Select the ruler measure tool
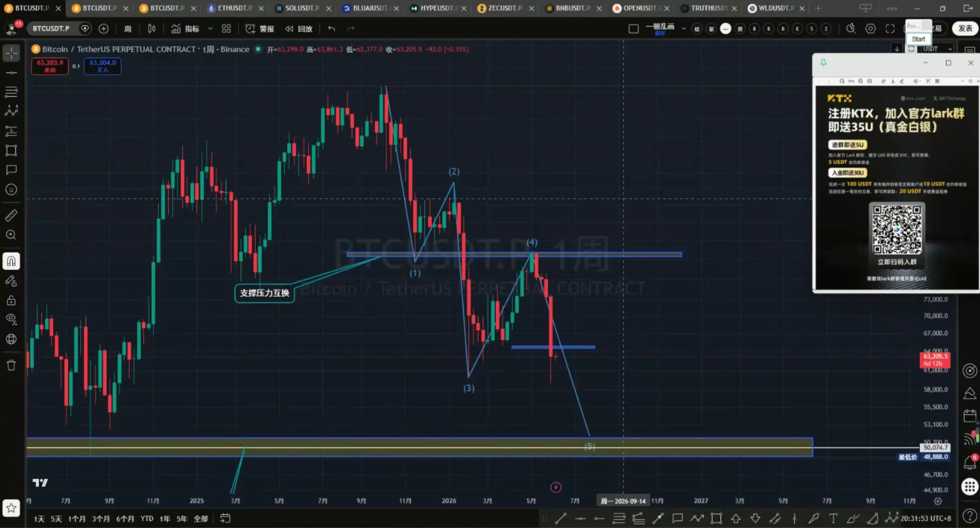 tap(11, 215)
